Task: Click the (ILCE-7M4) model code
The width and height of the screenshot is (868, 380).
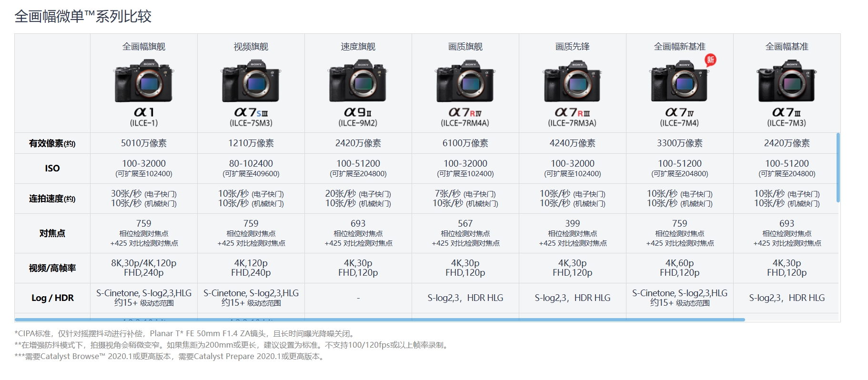Action: (x=679, y=123)
